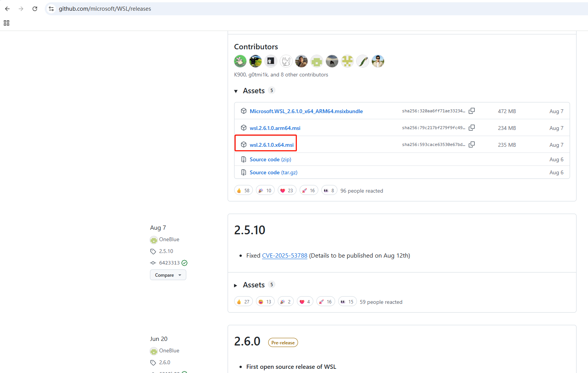
Task: Go back with the browser back arrow
Action: click(x=7, y=9)
